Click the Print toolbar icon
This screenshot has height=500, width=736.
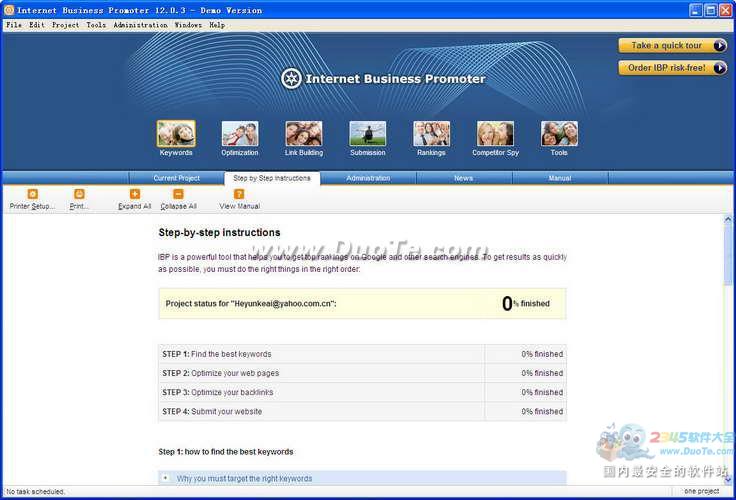tap(79, 194)
